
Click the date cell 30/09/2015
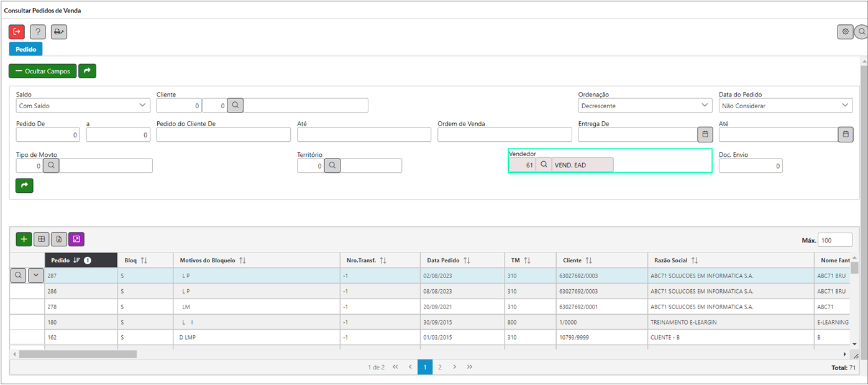(462, 322)
